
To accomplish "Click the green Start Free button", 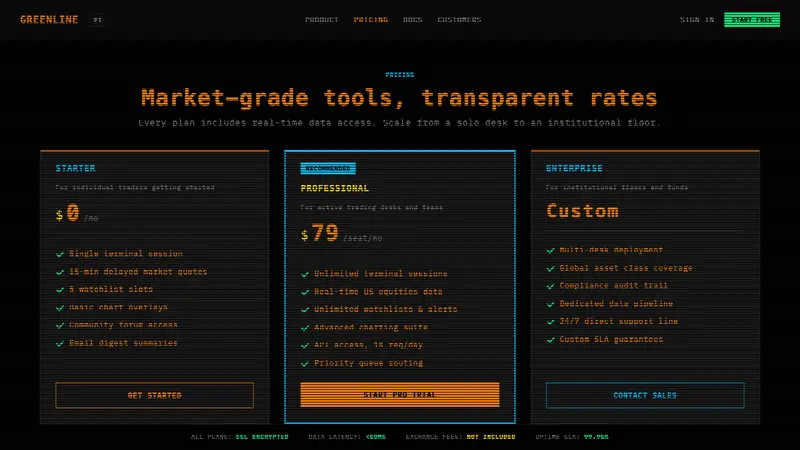I will pos(752,20).
